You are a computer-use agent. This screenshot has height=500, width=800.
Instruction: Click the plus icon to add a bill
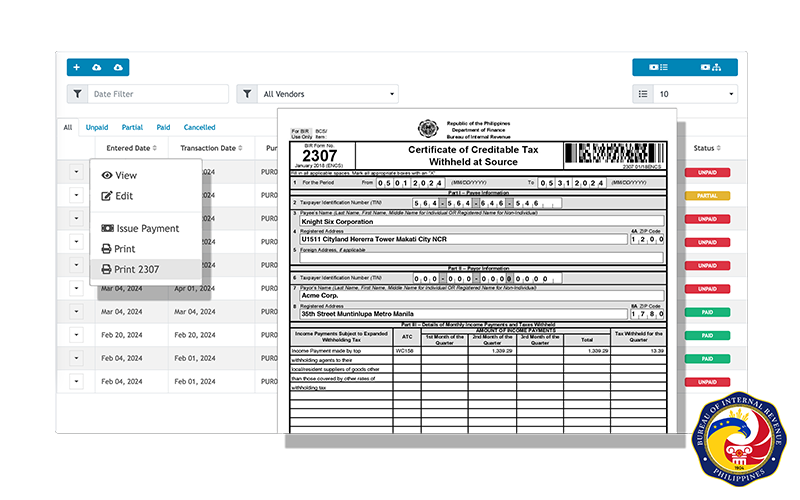pyautogui.click(x=77, y=67)
